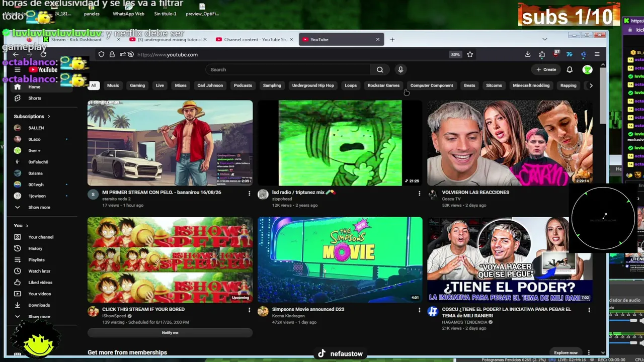Open the 0xFaluch0 subscription channel
Viewport: 644px width, 362px height.
pyautogui.click(x=38, y=162)
